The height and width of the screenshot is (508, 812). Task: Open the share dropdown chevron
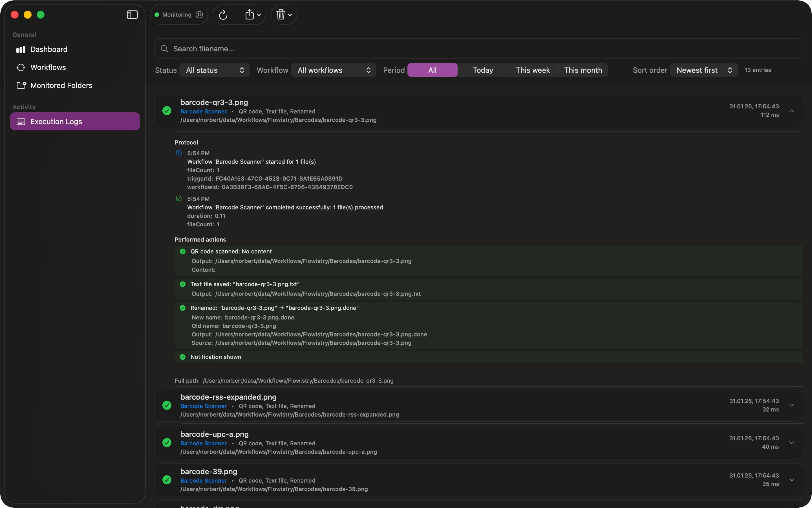click(259, 15)
